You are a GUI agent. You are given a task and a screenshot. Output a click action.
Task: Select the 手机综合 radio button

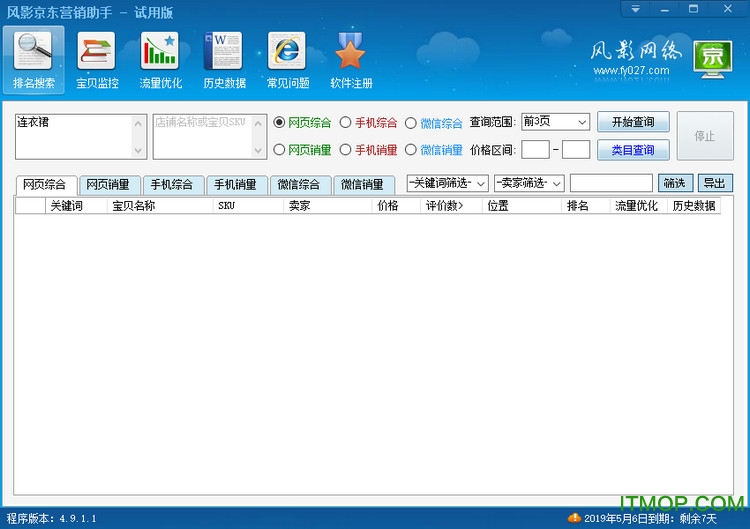click(x=346, y=123)
